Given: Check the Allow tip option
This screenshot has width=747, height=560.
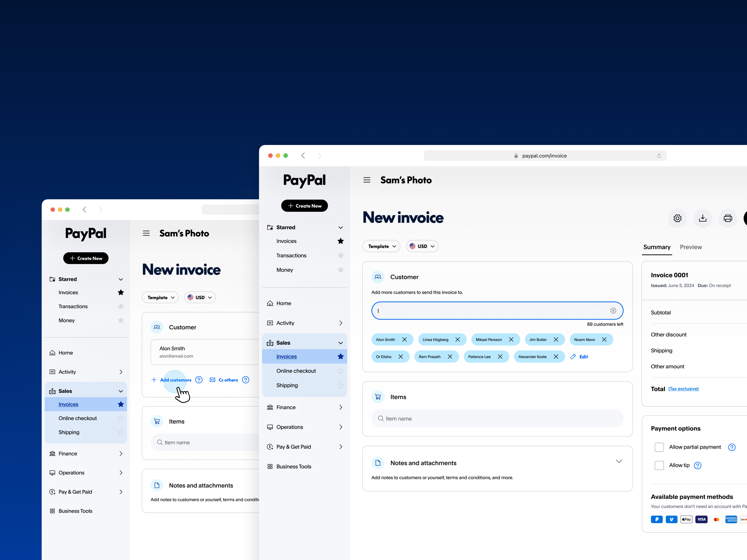Looking at the screenshot, I should click(659, 465).
